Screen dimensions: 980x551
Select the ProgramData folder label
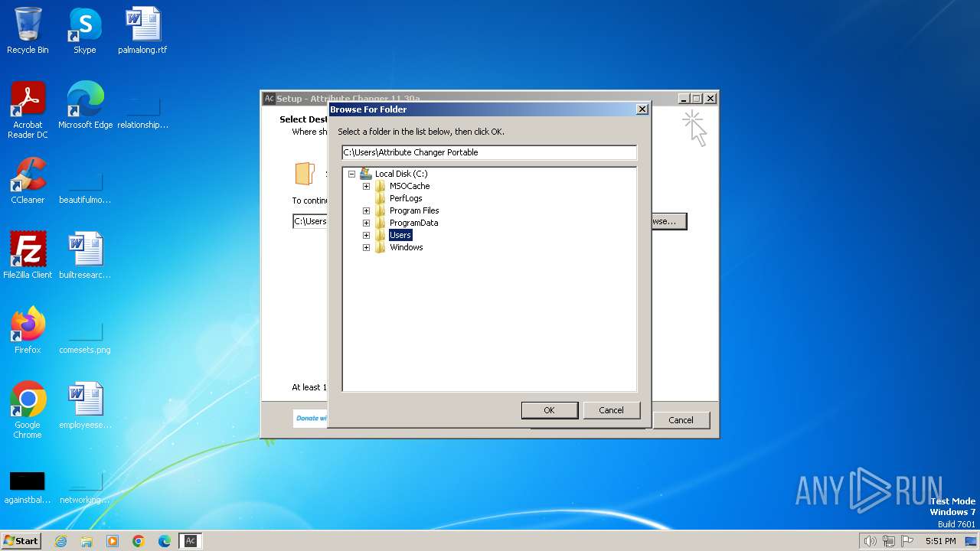(413, 223)
